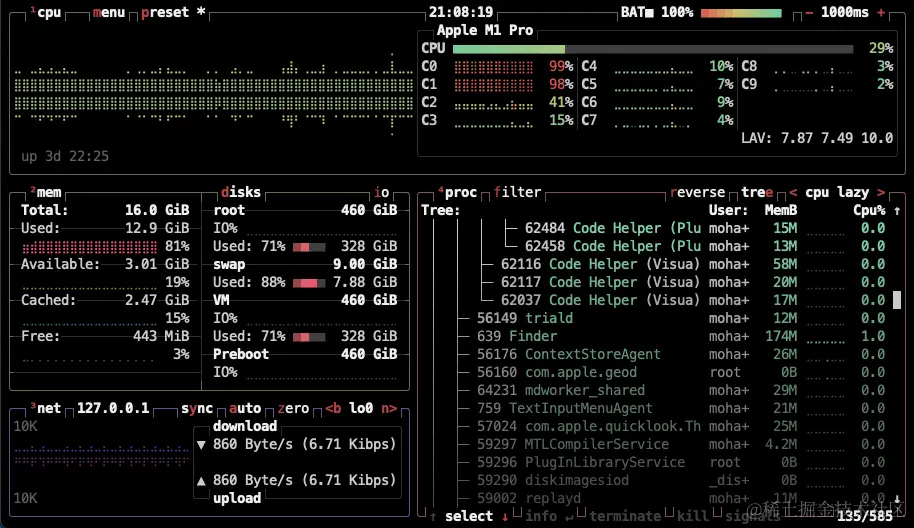Image resolution: width=914 pixels, height=528 pixels.
Task: Select the 64231 mdworker_shared process
Action: click(657, 390)
